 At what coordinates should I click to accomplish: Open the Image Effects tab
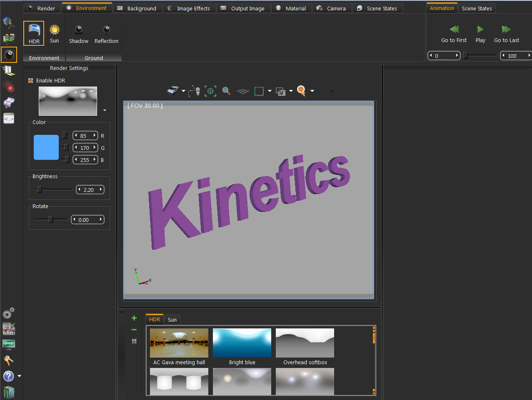click(189, 8)
